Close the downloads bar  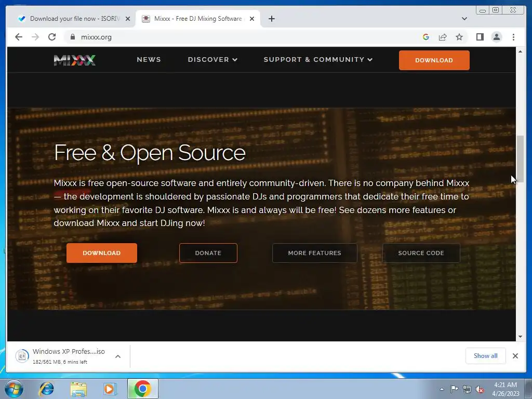pos(515,355)
